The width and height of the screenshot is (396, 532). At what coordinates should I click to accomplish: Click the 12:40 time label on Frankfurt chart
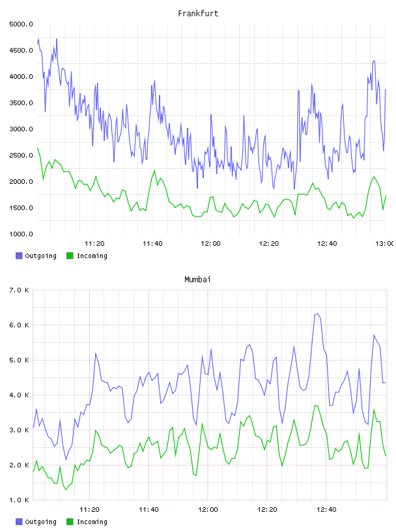(x=327, y=244)
